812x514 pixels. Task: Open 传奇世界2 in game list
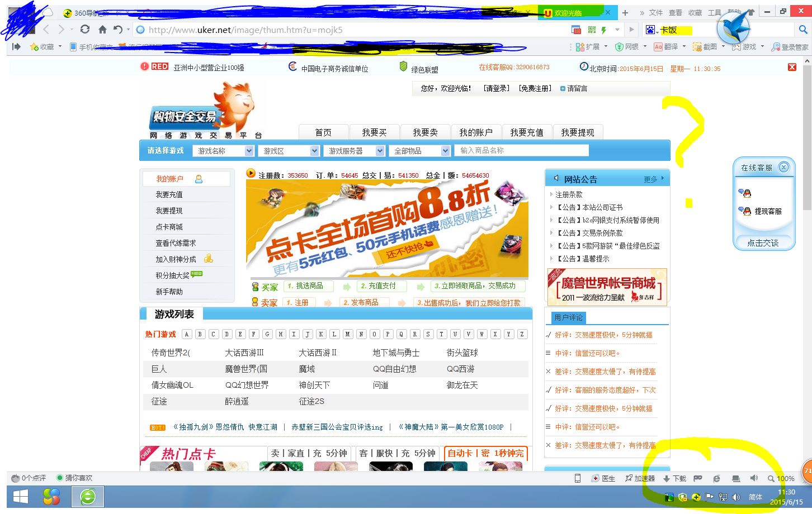(171, 353)
